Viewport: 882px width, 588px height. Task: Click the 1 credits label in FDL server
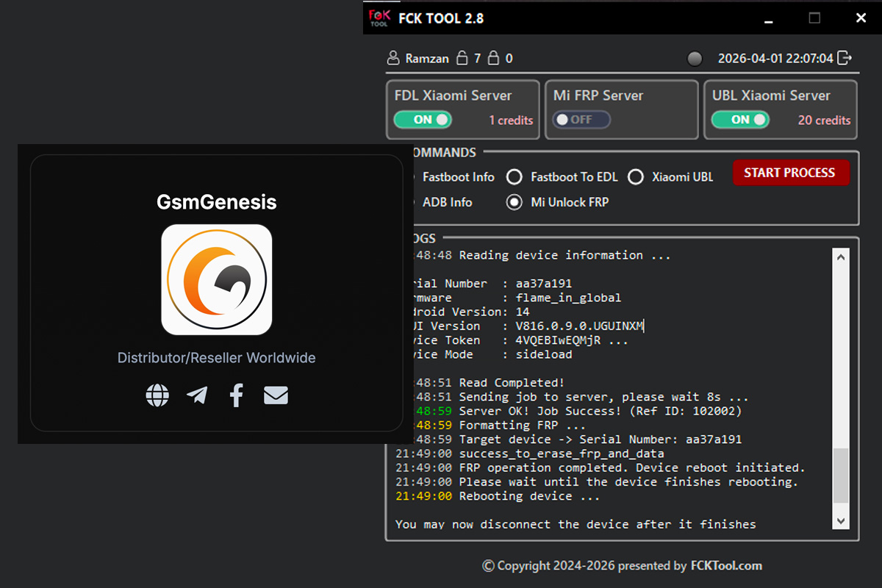pos(512,121)
